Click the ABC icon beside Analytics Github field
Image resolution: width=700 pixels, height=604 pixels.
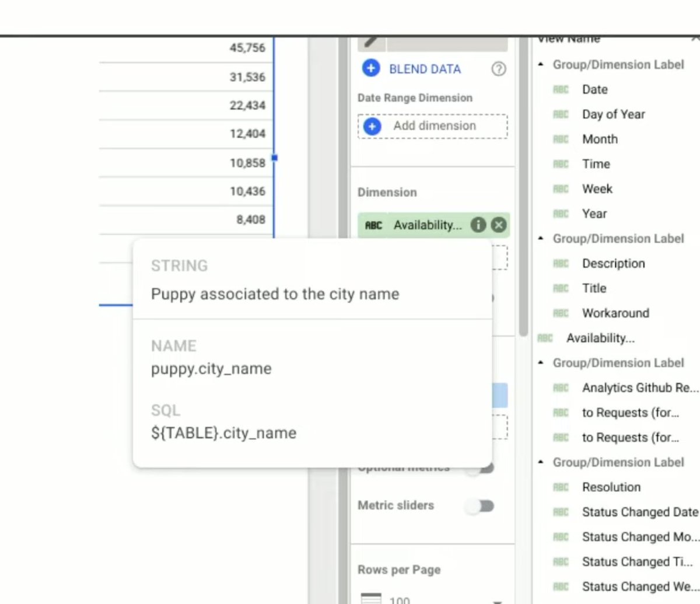pos(561,388)
